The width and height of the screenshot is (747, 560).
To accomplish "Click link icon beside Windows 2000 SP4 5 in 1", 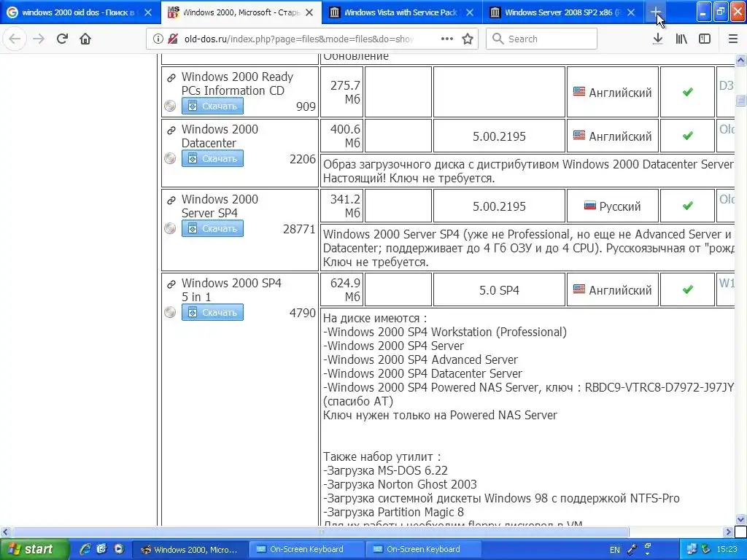I will (171, 284).
